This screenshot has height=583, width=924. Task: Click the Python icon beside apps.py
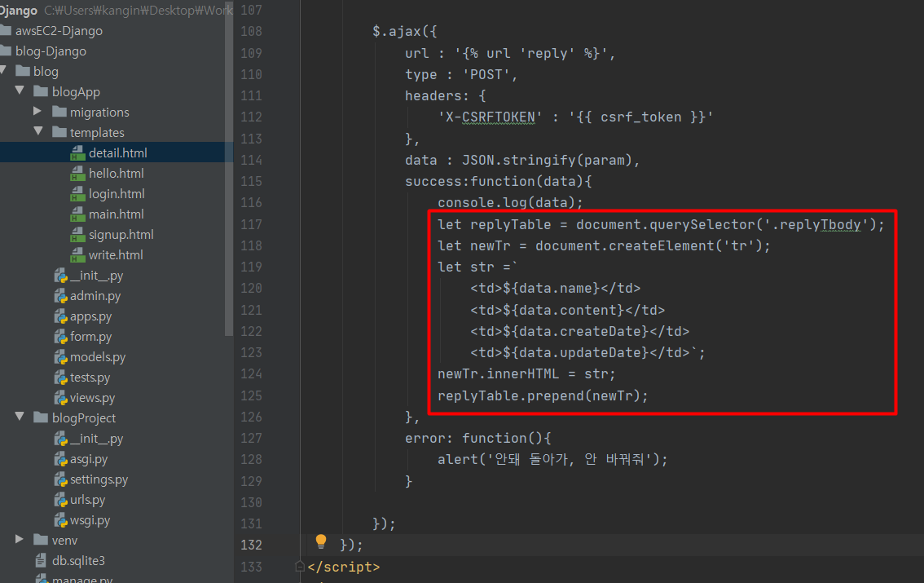(60, 316)
